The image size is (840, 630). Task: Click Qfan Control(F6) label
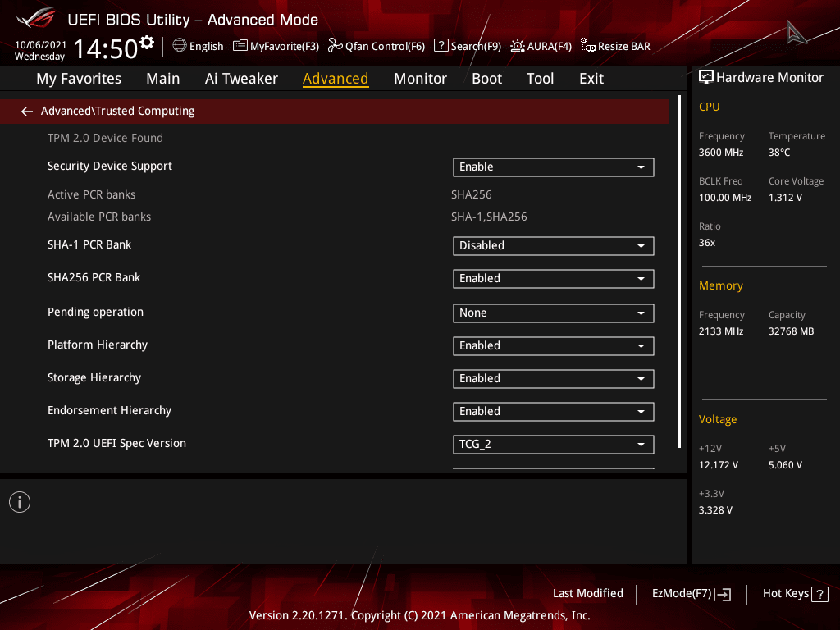pos(386,47)
